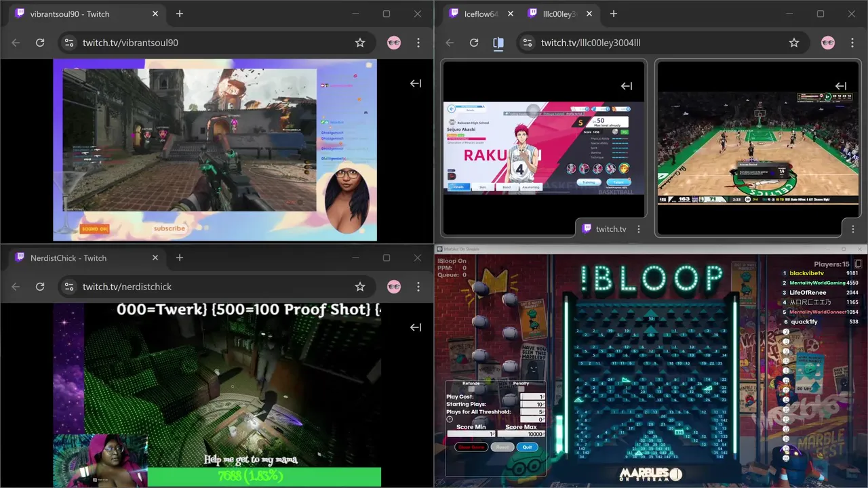This screenshot has height=488, width=868.
Task: Close the NerdistChick tab
Action: click(155, 258)
